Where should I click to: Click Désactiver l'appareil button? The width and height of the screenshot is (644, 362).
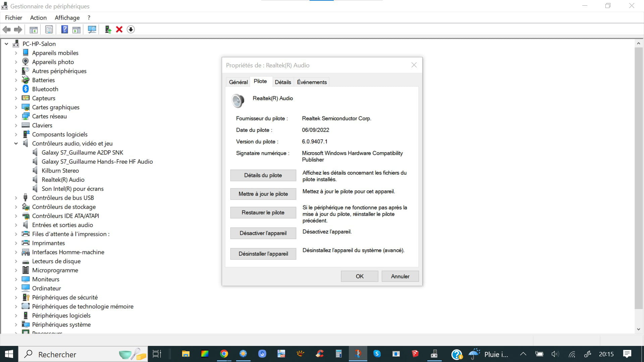263,233
